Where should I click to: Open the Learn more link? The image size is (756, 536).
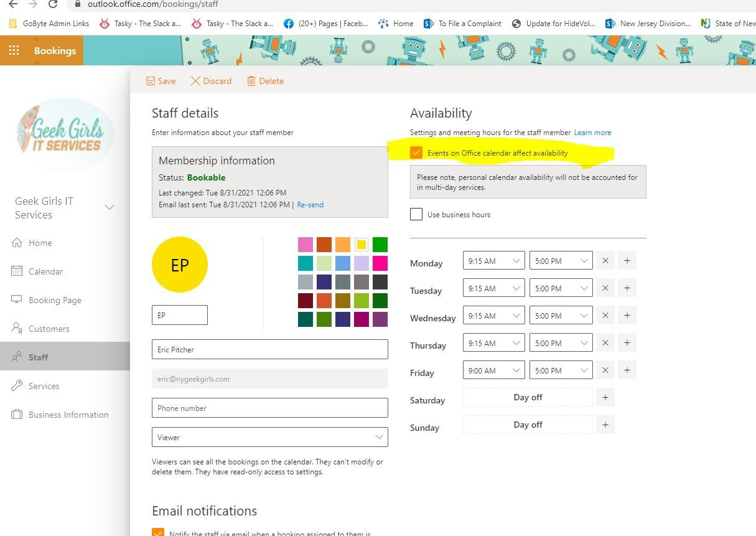592,133
